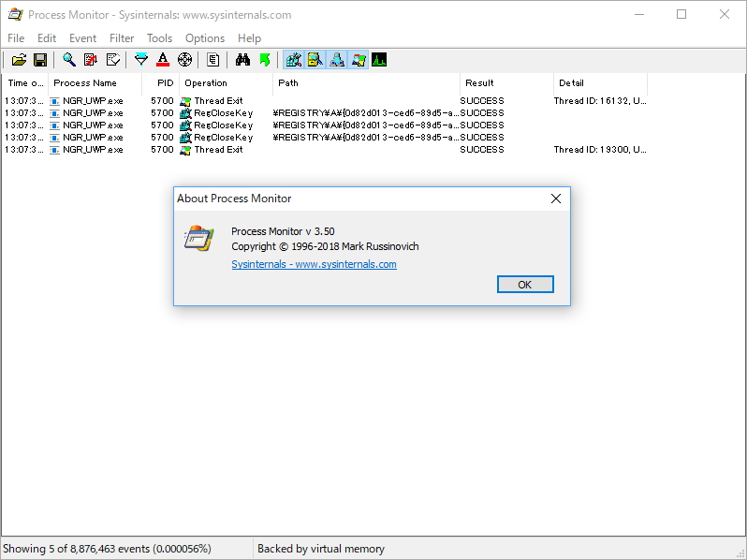Open the Filter menu
Image resolution: width=747 pixels, height=560 pixels.
coord(122,38)
